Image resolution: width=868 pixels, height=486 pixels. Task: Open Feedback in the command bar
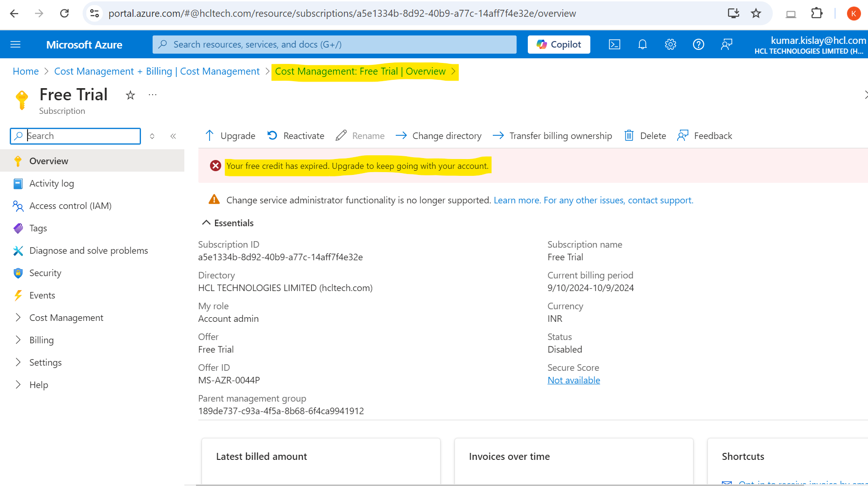point(705,136)
